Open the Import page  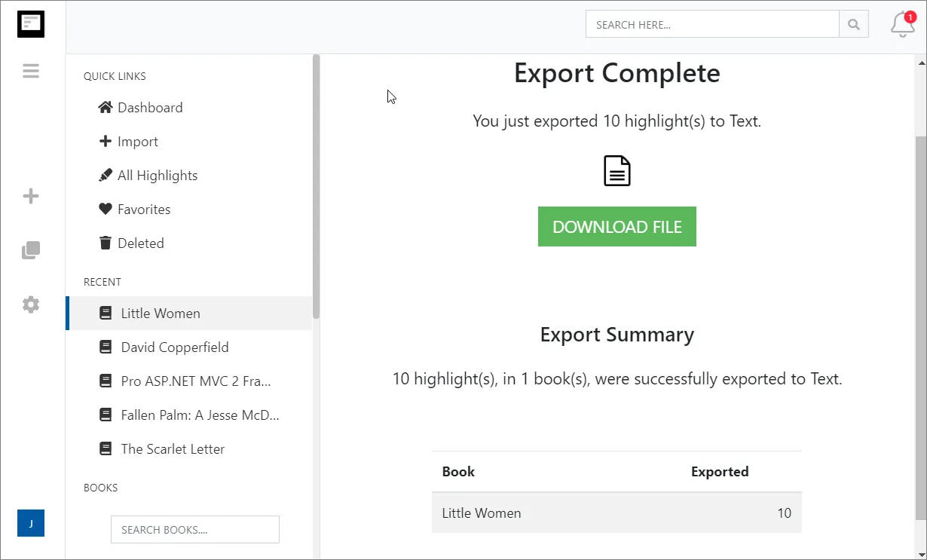(x=137, y=142)
